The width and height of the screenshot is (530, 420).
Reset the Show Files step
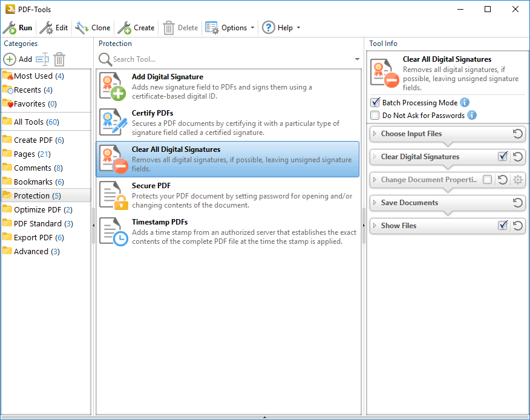517,226
